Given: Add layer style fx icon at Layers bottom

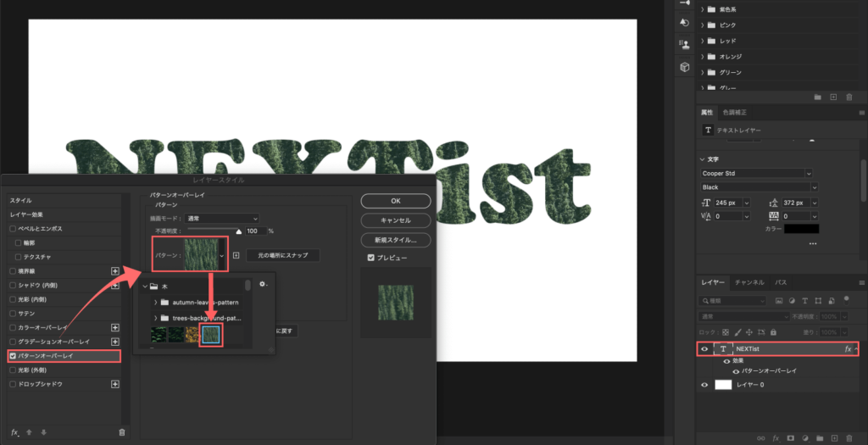Looking at the screenshot, I should (x=776, y=438).
